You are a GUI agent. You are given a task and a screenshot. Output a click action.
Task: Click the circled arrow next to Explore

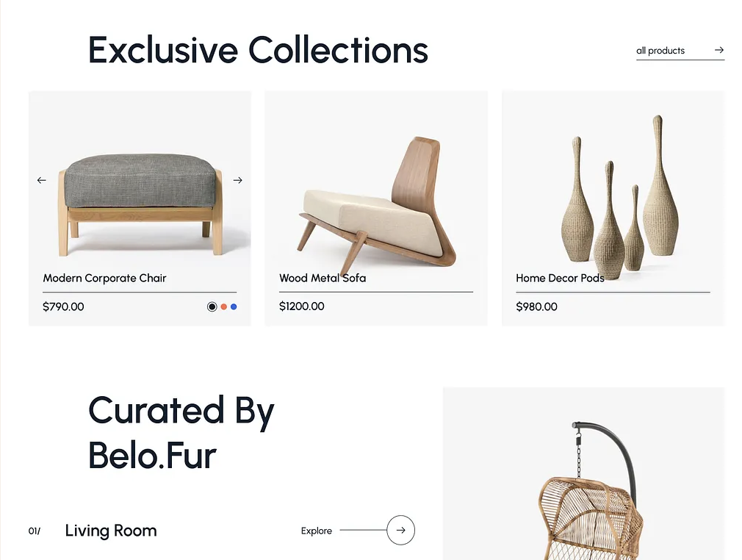(x=401, y=530)
